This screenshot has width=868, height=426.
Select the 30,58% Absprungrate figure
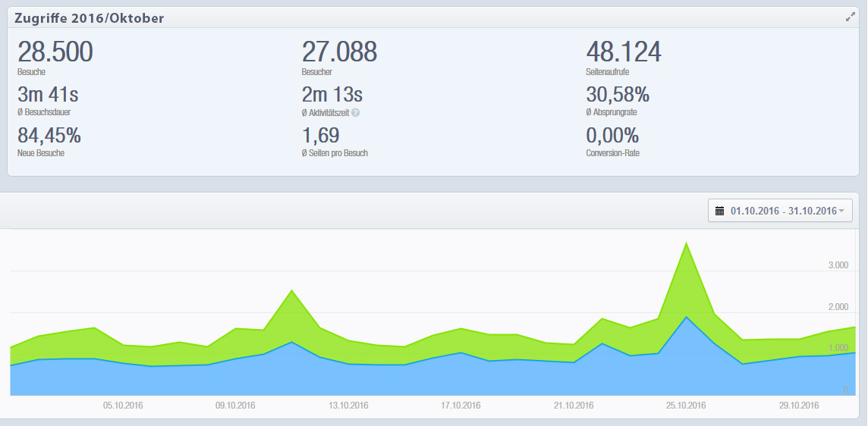pos(618,96)
